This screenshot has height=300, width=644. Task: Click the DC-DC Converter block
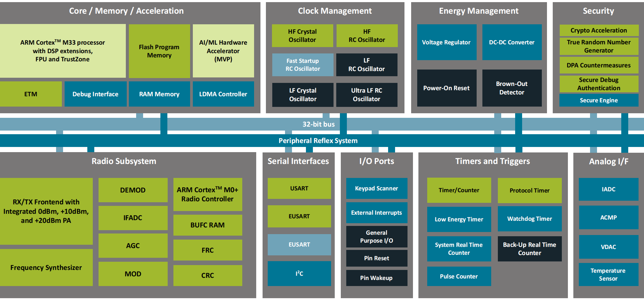(x=512, y=42)
